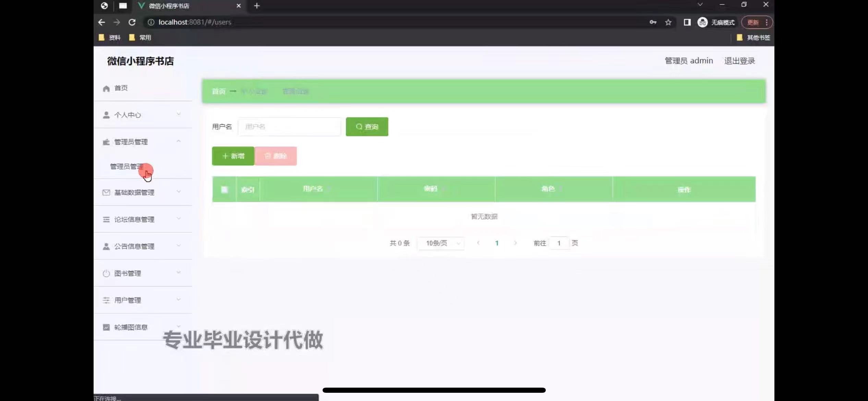Click the list icon beside 论坛信息管理
The width and height of the screenshot is (868, 401).
[106, 219]
